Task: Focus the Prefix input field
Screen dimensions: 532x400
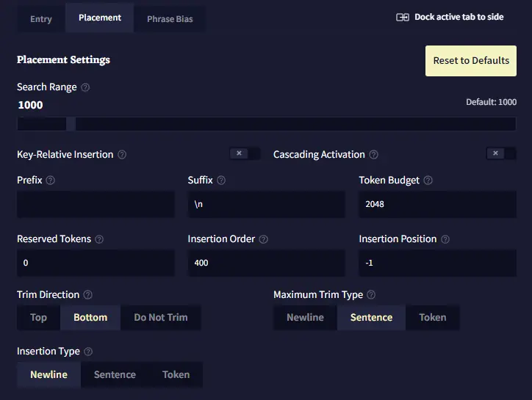Action: (x=96, y=205)
